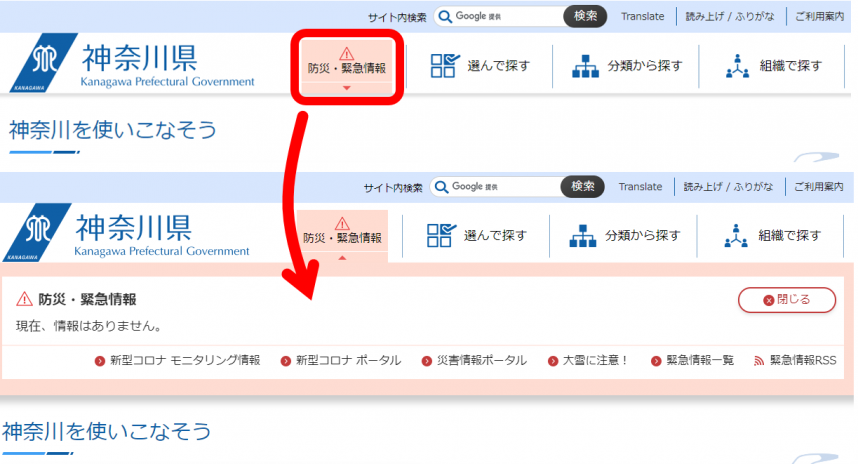The height and width of the screenshot is (464, 858).
Task: Open 読み上げ / ふりがな in the lower bar
Action: click(728, 187)
